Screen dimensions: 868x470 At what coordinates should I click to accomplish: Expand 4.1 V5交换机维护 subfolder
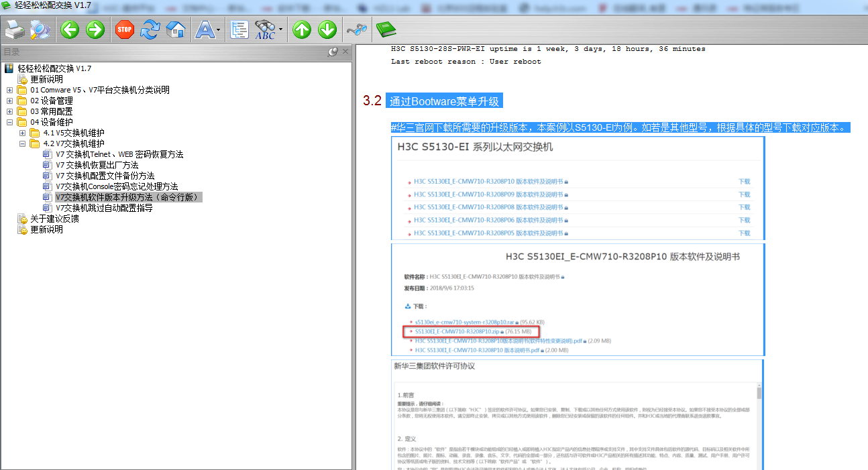(22, 133)
